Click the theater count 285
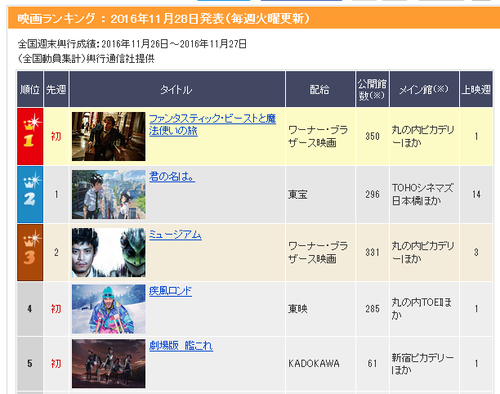The height and width of the screenshot is (394, 500). (372, 309)
